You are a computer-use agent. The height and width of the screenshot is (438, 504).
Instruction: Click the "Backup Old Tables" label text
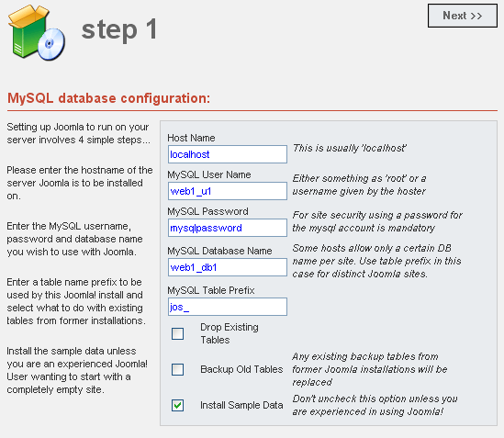click(241, 369)
